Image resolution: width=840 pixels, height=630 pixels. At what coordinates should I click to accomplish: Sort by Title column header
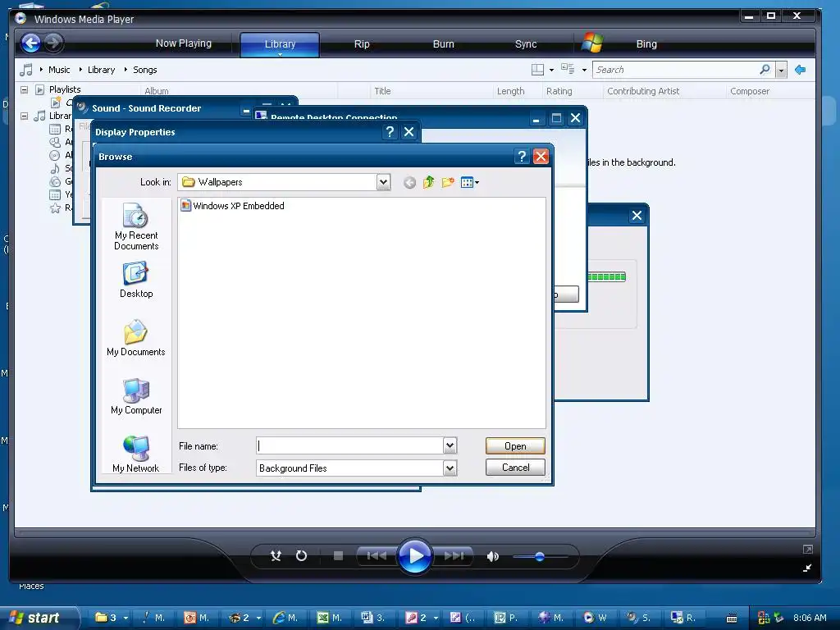pyautogui.click(x=382, y=91)
